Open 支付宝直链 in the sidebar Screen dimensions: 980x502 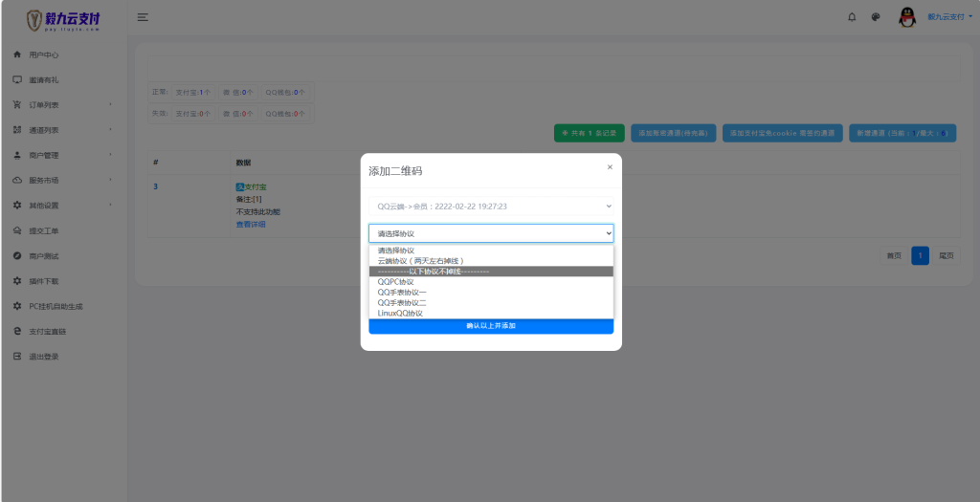[48, 332]
